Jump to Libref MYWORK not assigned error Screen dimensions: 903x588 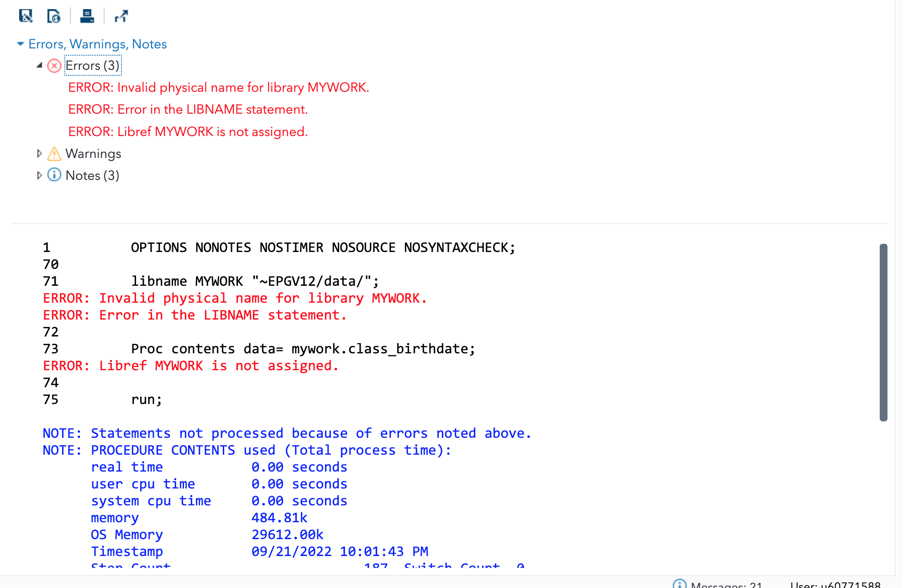(x=188, y=132)
